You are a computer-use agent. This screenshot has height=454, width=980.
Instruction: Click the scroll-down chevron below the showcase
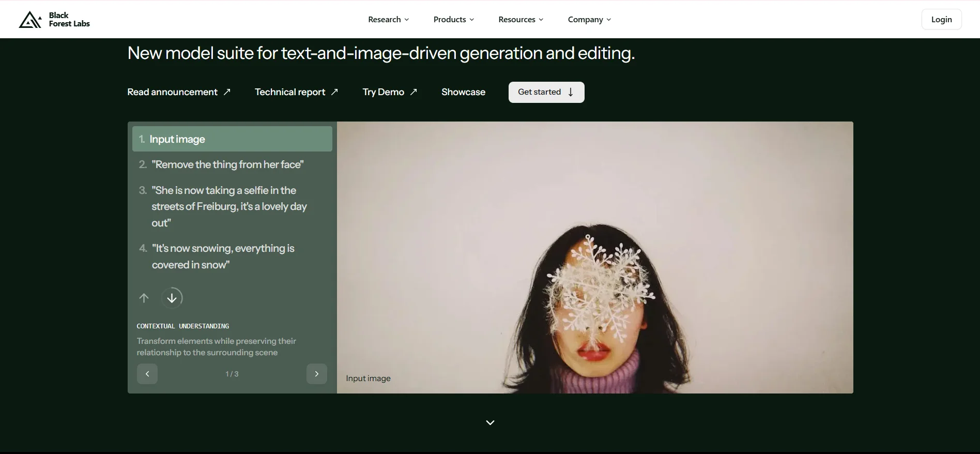coord(490,422)
